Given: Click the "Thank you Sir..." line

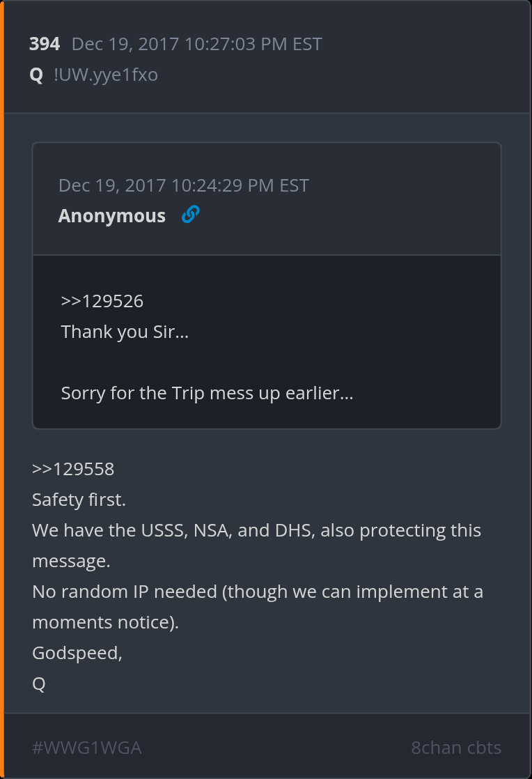Looking at the screenshot, I should [125, 332].
